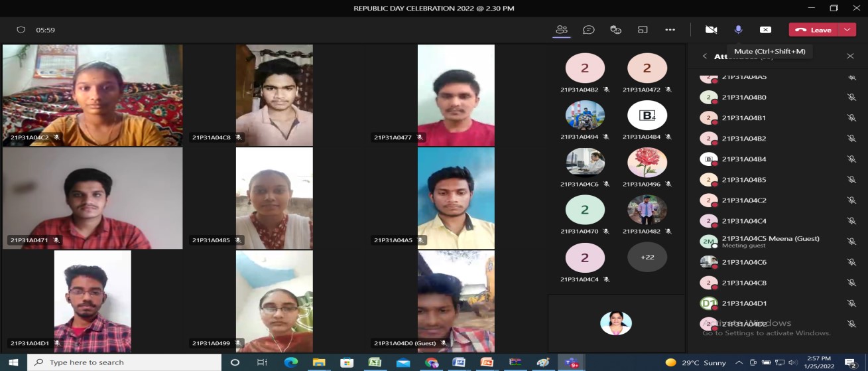
Task: Click the Windows taskbar search box
Action: [125, 362]
